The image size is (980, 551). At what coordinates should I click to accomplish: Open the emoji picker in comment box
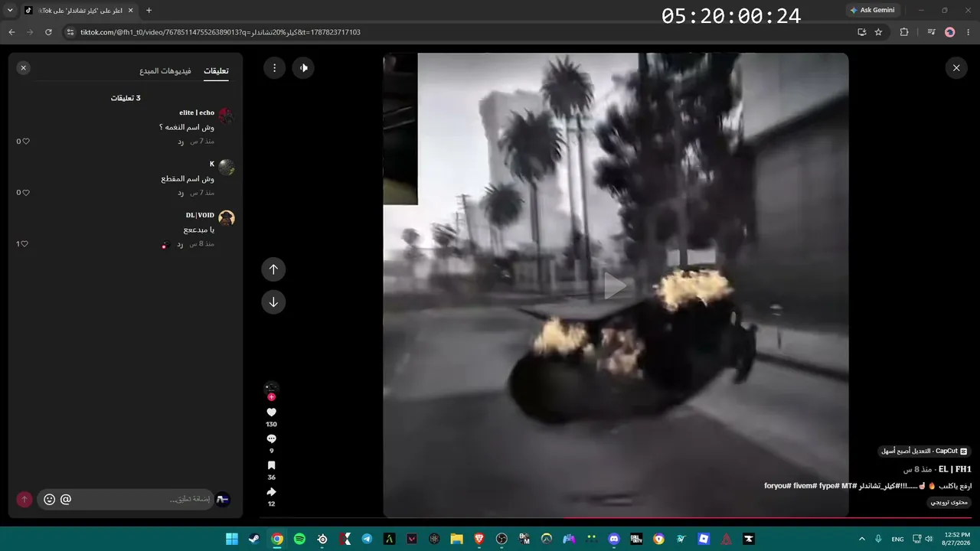point(50,500)
